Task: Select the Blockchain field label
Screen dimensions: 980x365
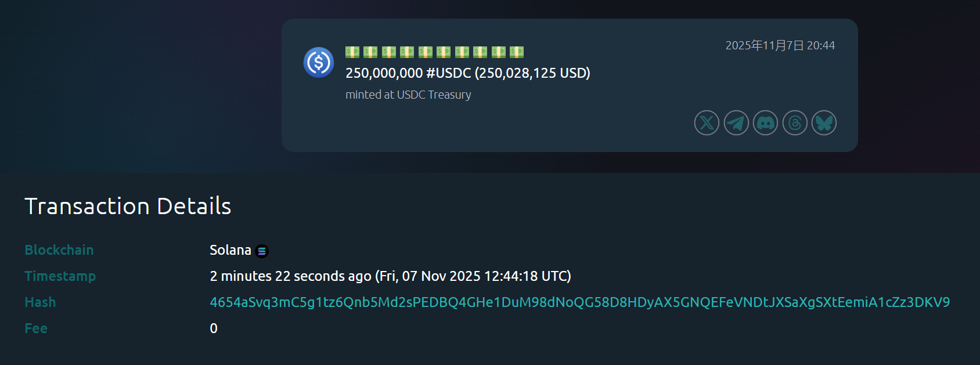Action: (x=59, y=250)
